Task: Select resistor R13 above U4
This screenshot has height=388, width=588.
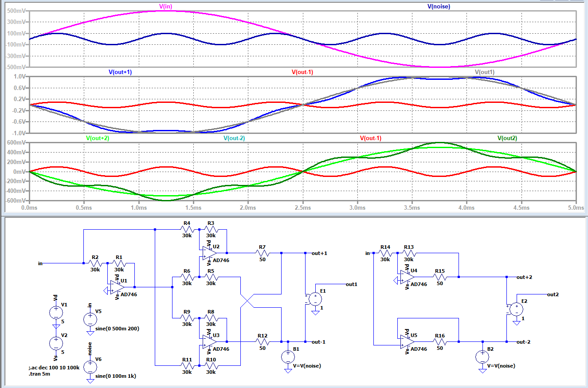Action: point(408,253)
